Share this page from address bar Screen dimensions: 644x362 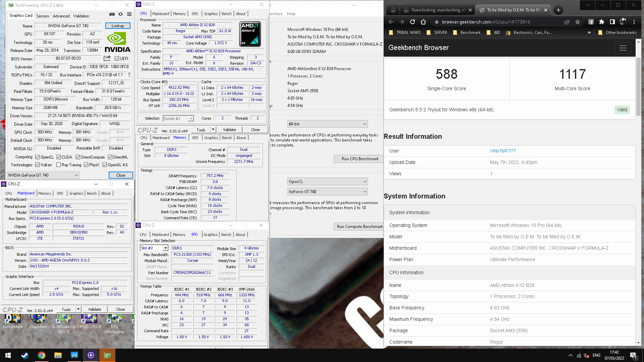pyautogui.click(x=567, y=22)
